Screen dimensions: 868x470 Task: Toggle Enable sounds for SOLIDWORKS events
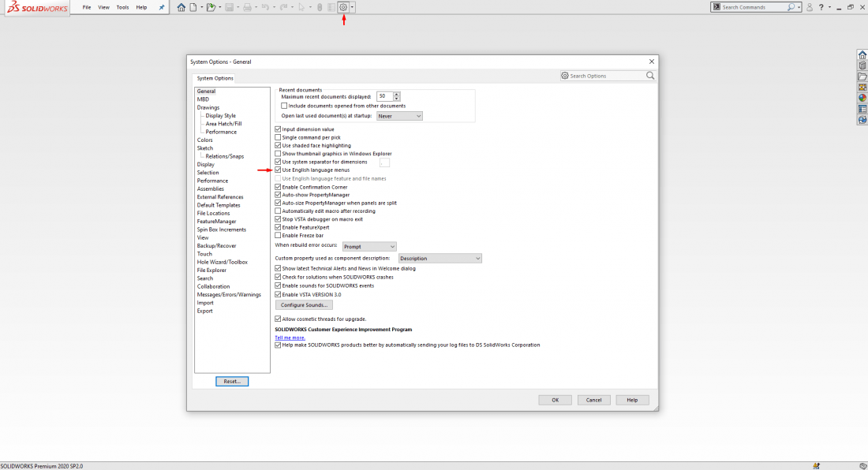278,286
